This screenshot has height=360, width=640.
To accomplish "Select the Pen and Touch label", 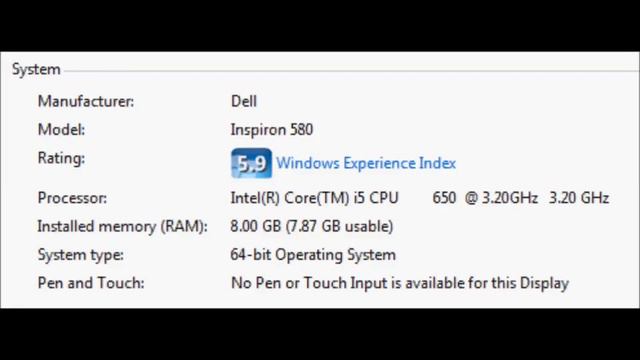I will coord(91,283).
